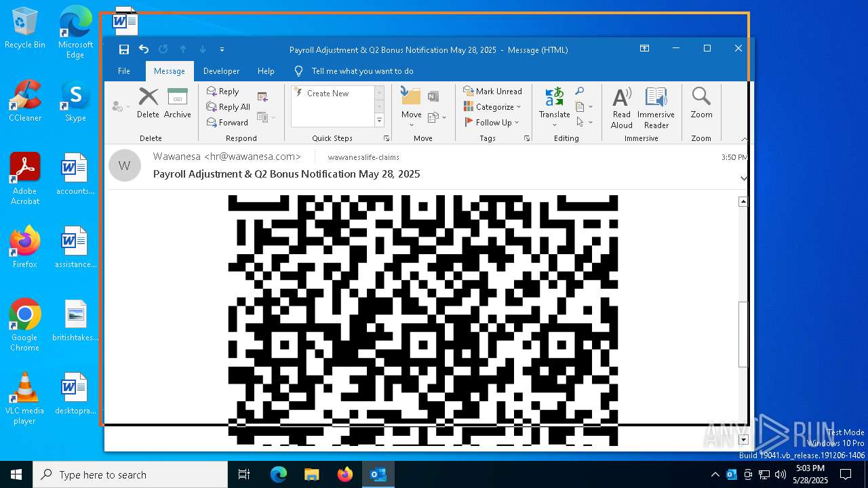Open the accounts Word document on the desktop

pos(75,174)
